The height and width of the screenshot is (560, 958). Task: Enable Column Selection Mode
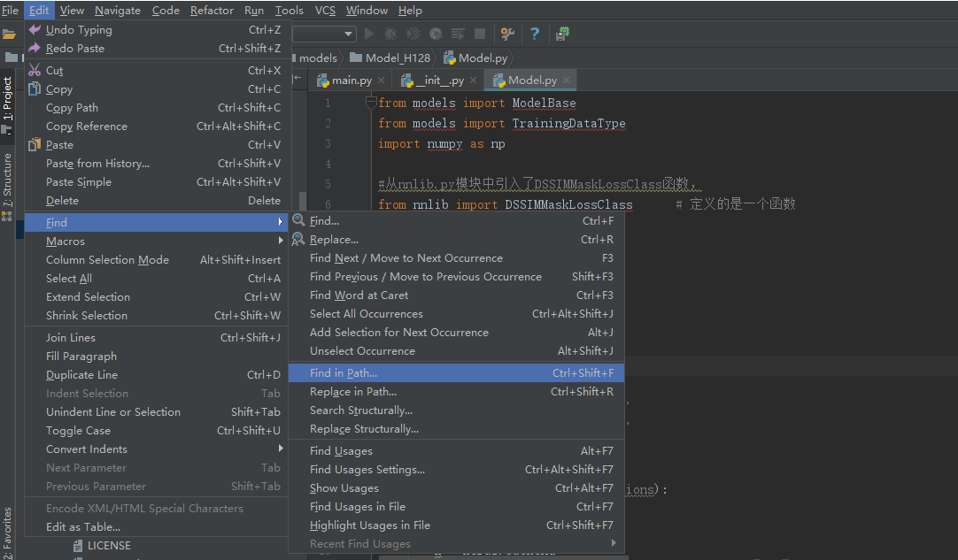tap(106, 259)
